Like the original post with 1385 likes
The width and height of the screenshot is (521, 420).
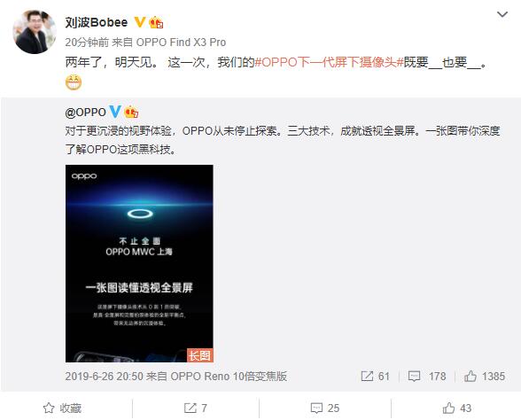[x=485, y=376]
